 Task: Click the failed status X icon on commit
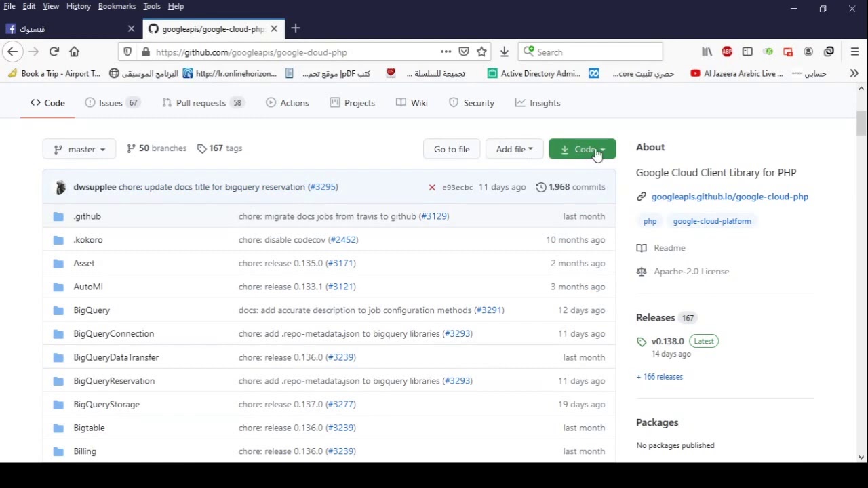(432, 187)
